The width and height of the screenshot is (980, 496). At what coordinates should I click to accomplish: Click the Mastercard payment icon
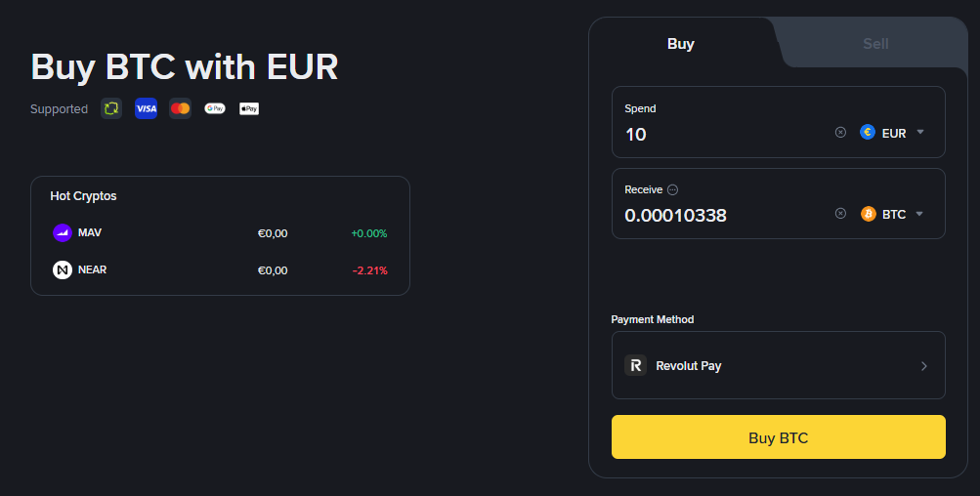coord(180,108)
